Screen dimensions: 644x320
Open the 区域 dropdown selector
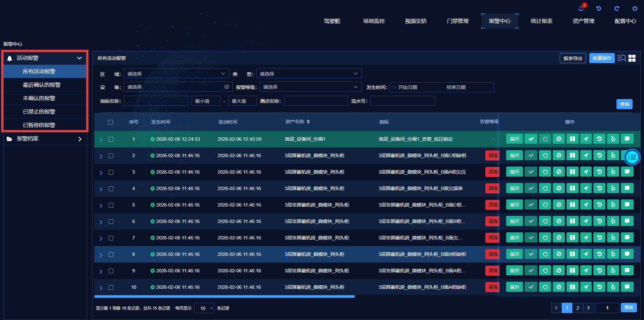[176, 74]
